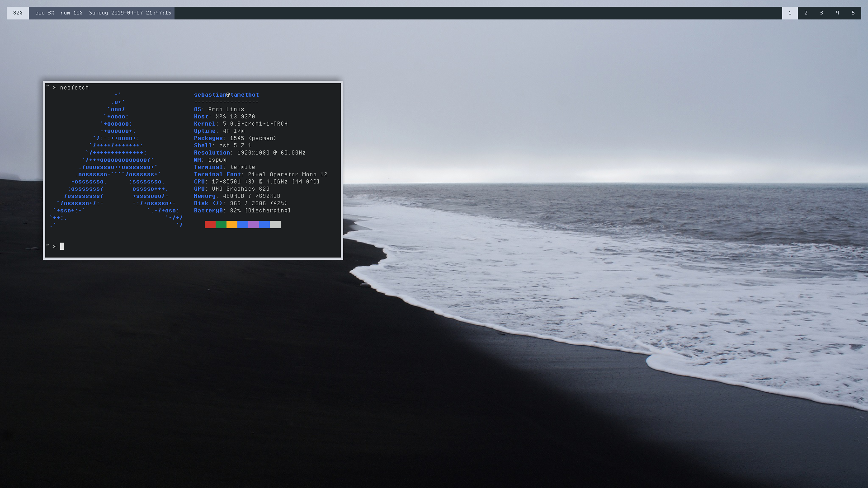Click the Resolution: 1920x1080 line
The image size is (868, 488).
pyautogui.click(x=250, y=153)
